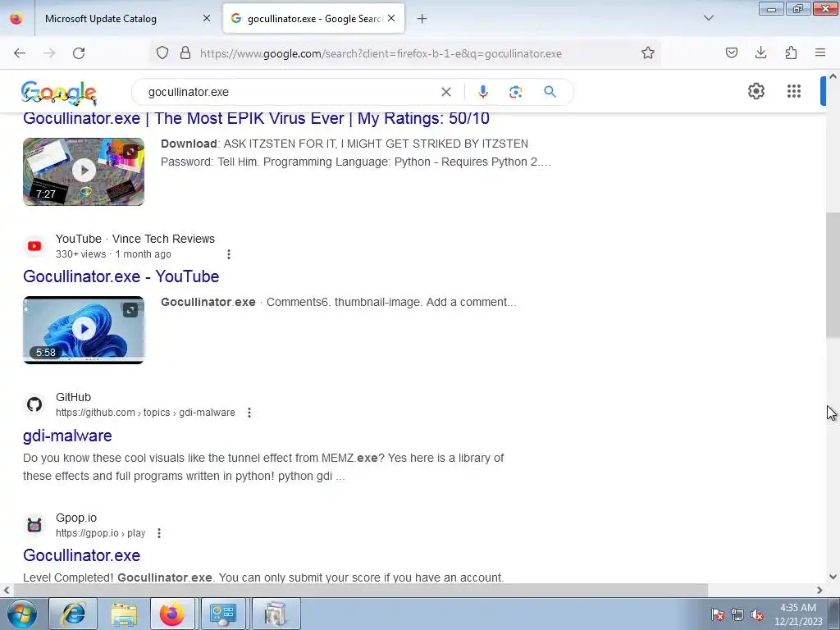Click the Gpop.io favicon of the result
840x630 pixels.
[34, 525]
